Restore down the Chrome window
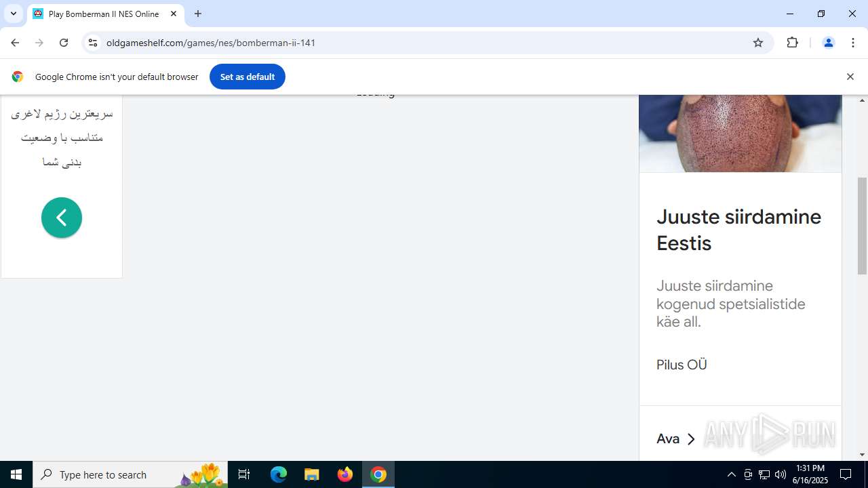This screenshot has width=868, height=488. (821, 14)
